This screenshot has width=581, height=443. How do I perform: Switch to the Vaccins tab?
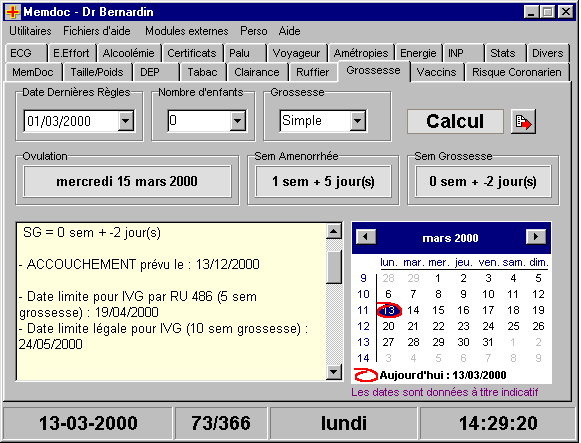pos(436,72)
